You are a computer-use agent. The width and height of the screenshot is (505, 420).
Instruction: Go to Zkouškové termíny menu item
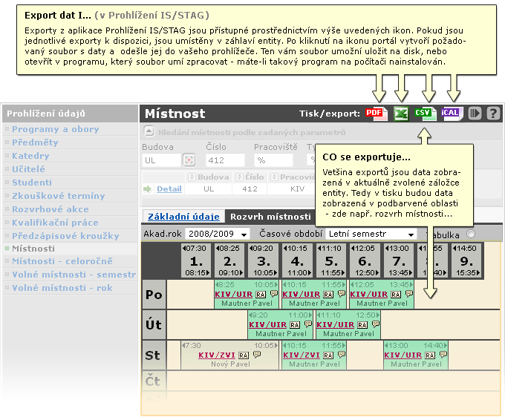coord(58,196)
